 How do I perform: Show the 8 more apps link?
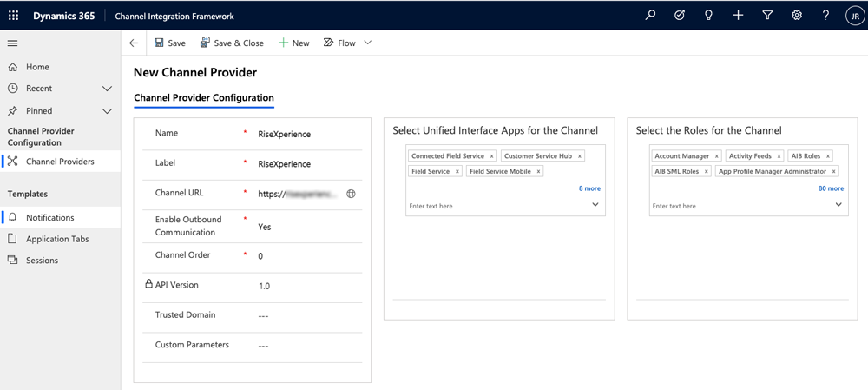589,188
